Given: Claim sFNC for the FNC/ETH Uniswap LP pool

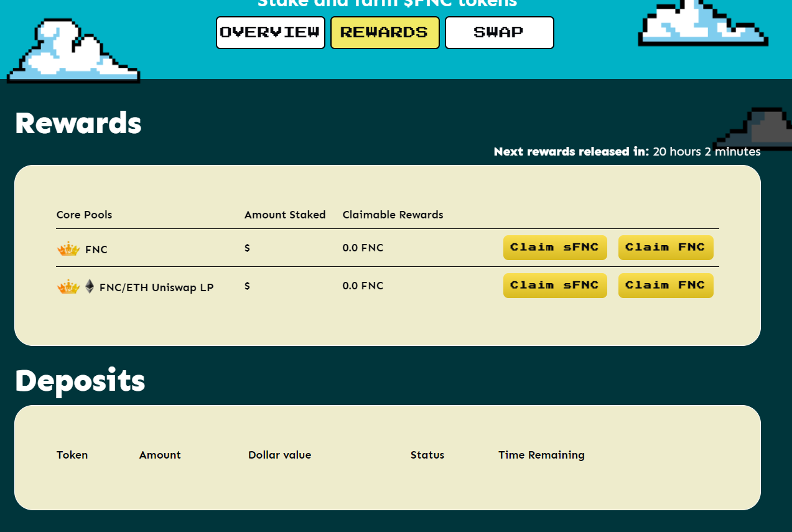Looking at the screenshot, I should tap(554, 286).
